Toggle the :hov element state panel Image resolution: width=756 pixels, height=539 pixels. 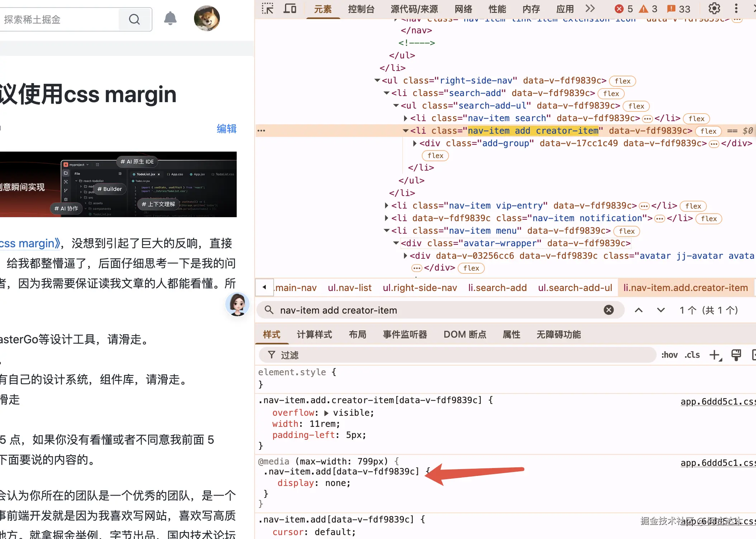pos(669,355)
